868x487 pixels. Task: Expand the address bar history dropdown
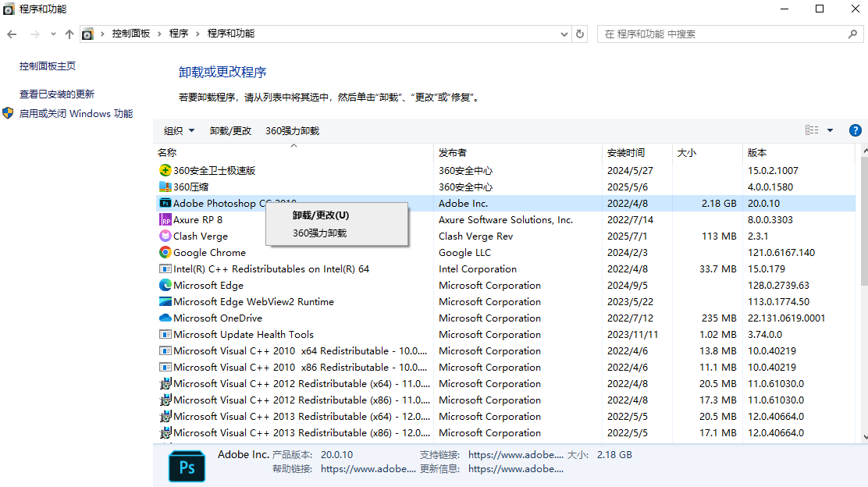click(564, 34)
